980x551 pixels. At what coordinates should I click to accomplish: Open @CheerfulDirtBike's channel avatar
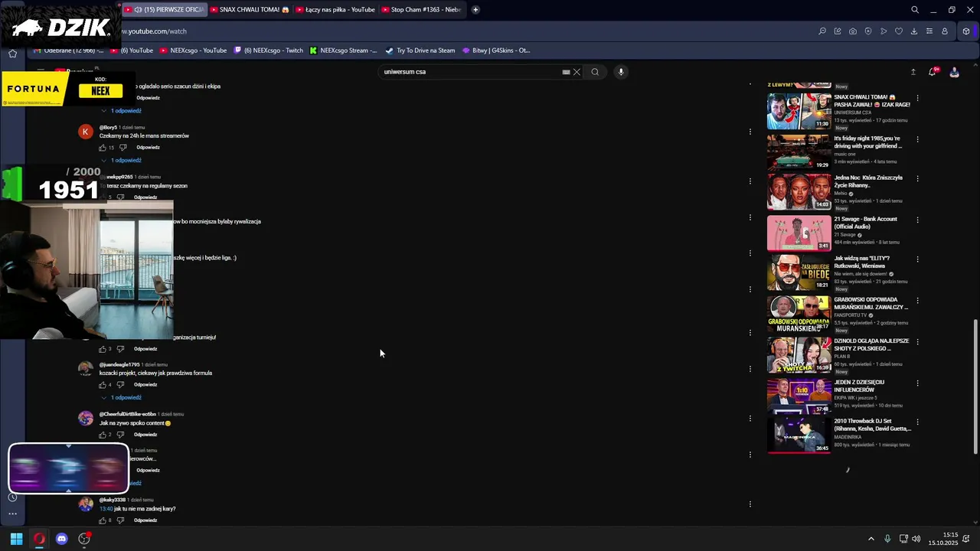[86, 419]
